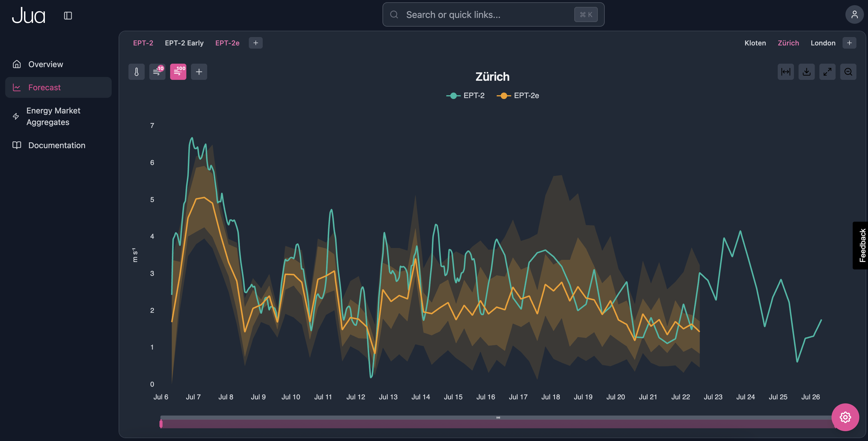Image resolution: width=868 pixels, height=441 pixels.
Task: Toggle the sidebar collapse icon
Action: click(68, 16)
